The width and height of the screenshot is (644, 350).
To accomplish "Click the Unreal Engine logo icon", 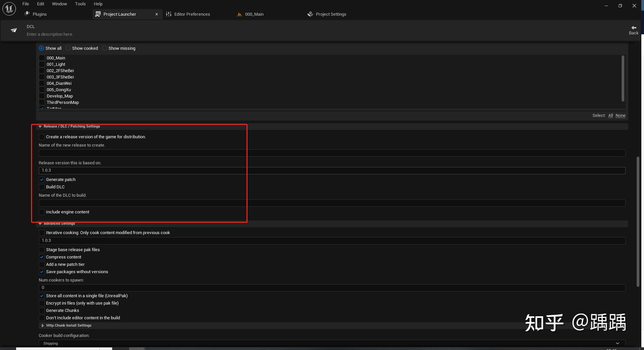I will pos(9,9).
